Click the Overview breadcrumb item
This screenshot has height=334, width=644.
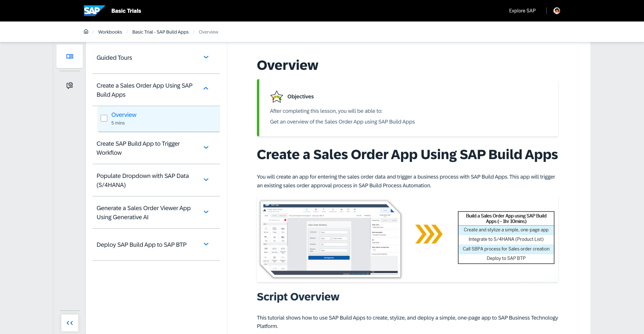click(208, 32)
